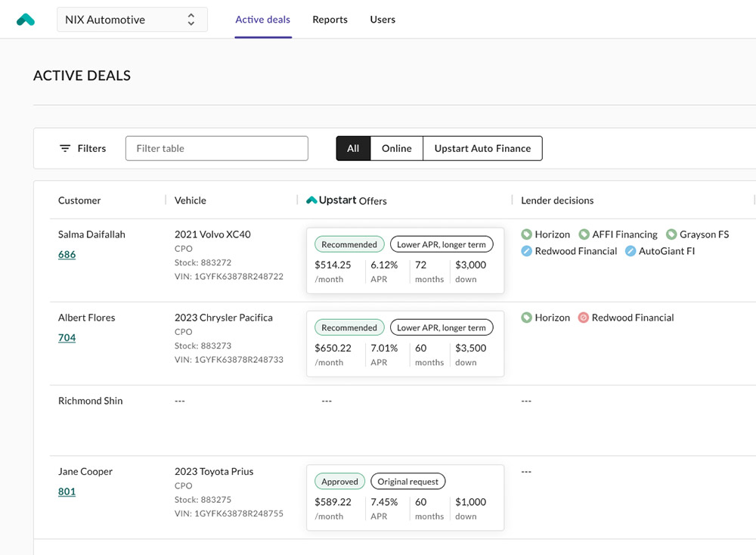This screenshot has height=555, width=756.
Task: Click Redwood Financial pending icon for Salma
Action: coord(526,251)
